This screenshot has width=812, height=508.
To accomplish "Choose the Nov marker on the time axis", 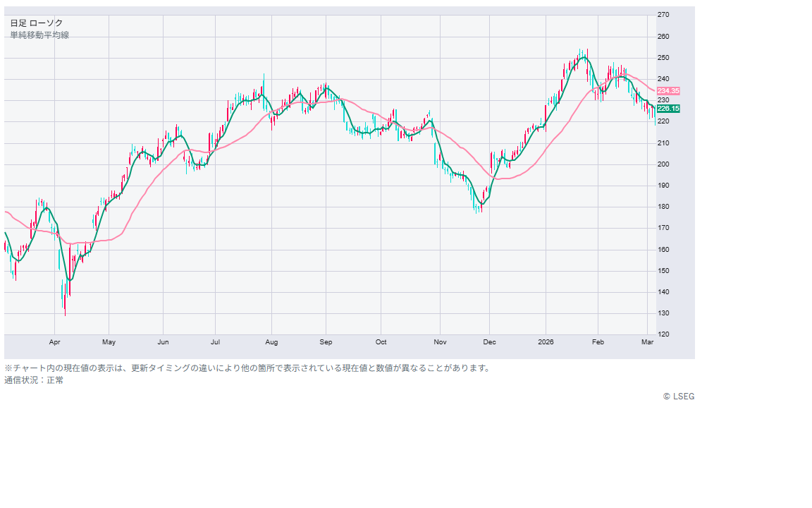I will click(x=440, y=342).
